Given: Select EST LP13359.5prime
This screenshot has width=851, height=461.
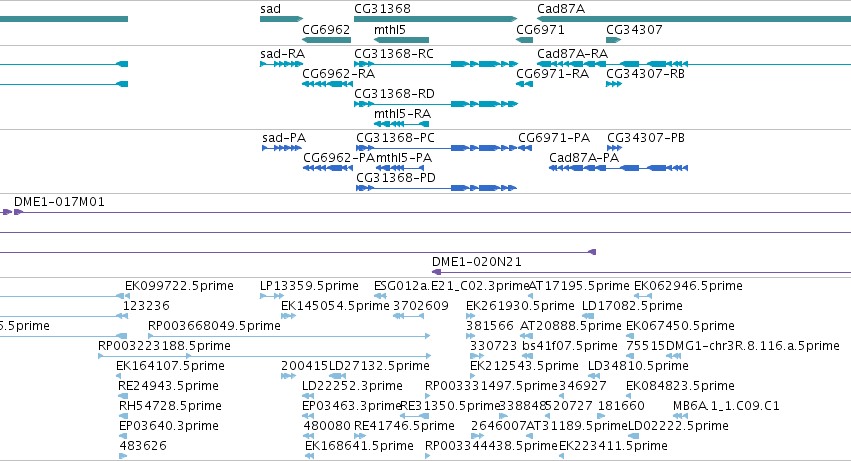Looking at the screenshot, I should click(309, 286).
